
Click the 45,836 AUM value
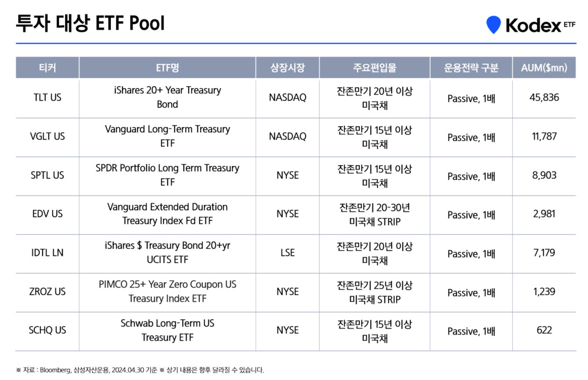click(x=544, y=97)
